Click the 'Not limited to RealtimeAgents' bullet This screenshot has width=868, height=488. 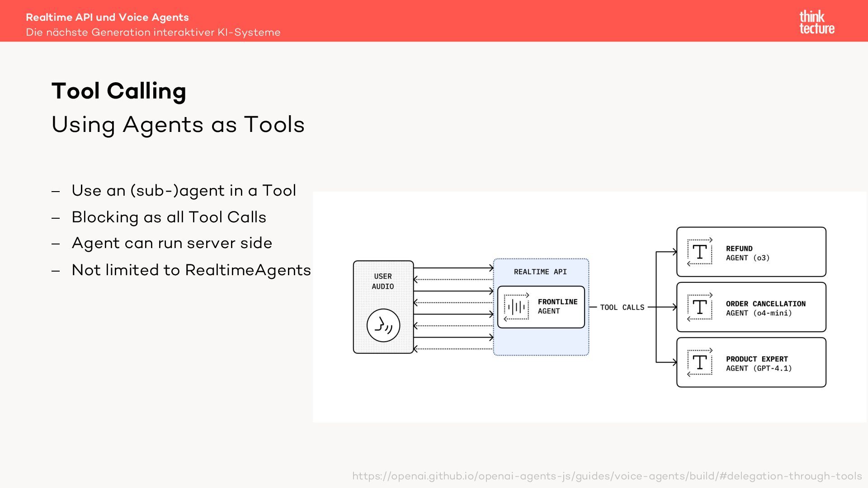pyautogui.click(x=191, y=270)
